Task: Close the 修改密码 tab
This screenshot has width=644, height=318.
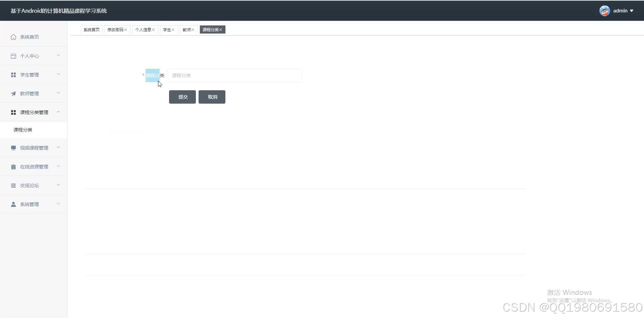Action: (x=125, y=30)
